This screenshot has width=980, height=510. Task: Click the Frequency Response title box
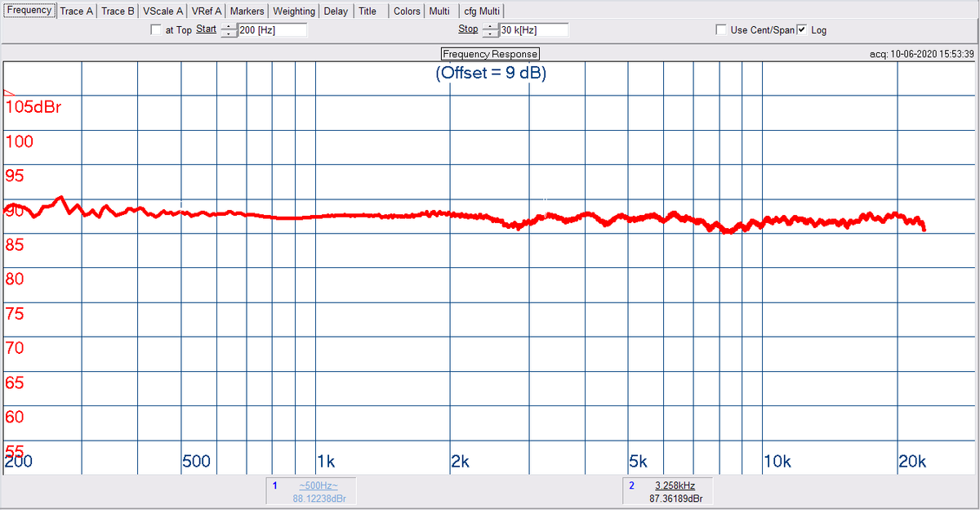[x=490, y=54]
